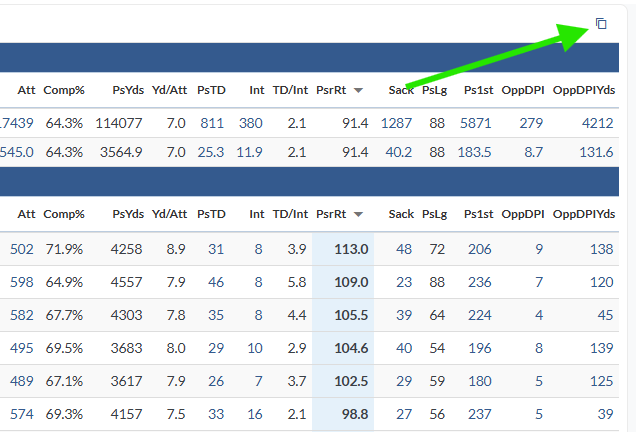The width and height of the screenshot is (636, 432).
Task: Sort by PsYds in the lower header row
Action: (x=127, y=214)
